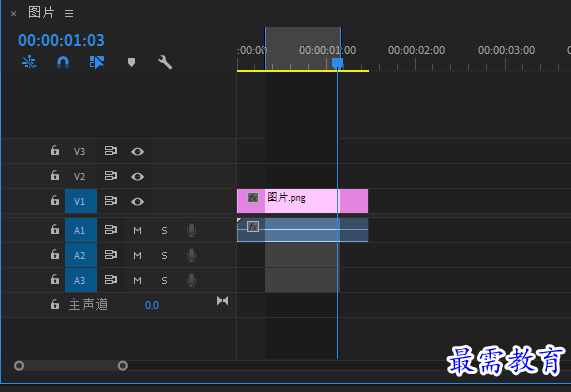Click the 00:00:01:03 playhead timecode

[61, 40]
